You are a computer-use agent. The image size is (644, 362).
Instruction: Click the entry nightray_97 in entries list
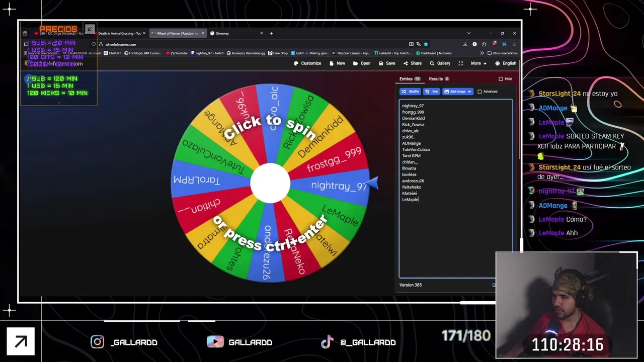pyautogui.click(x=413, y=106)
